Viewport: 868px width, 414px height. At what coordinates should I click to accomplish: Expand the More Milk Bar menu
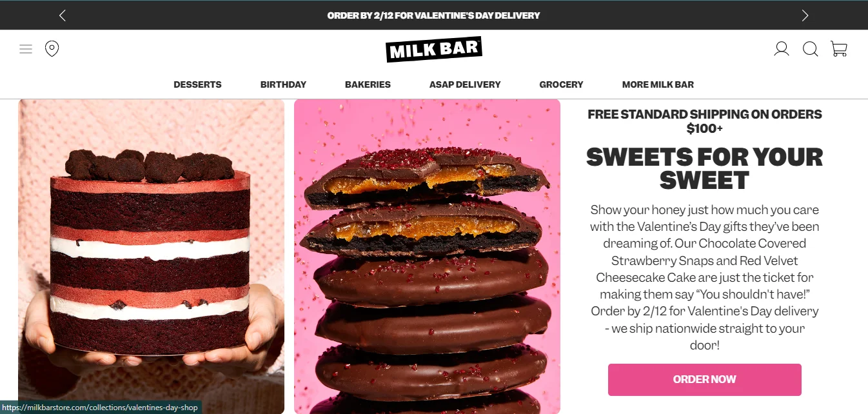pos(658,84)
